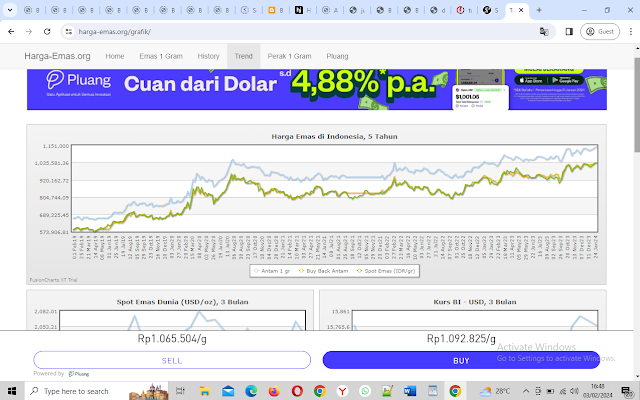This screenshot has height=400, width=640.
Task: Open Perak 1 Gram page
Action: tap(289, 56)
